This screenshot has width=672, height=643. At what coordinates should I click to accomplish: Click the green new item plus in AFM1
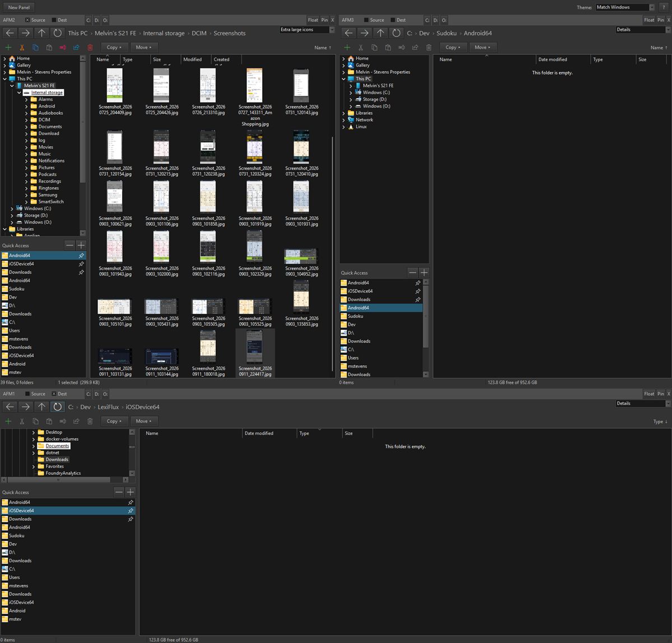(8, 421)
